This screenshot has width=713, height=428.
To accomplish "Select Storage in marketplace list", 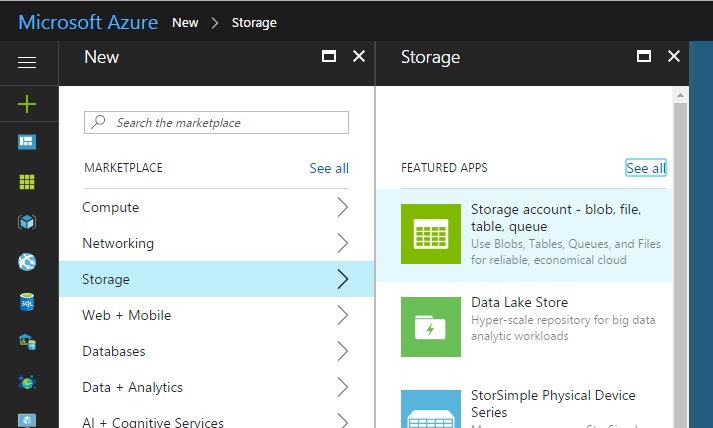I will [216, 279].
